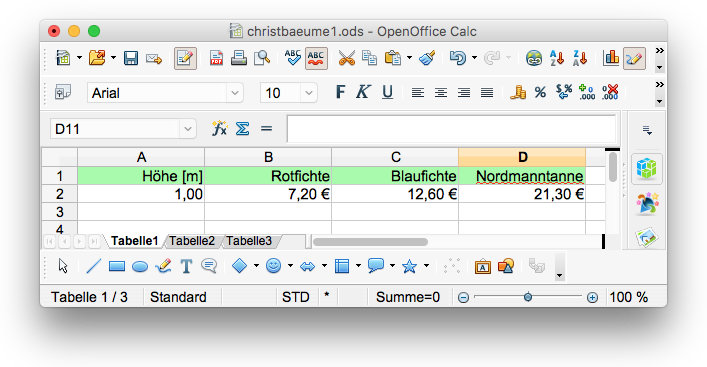Click into the formula input line

(x=451, y=129)
